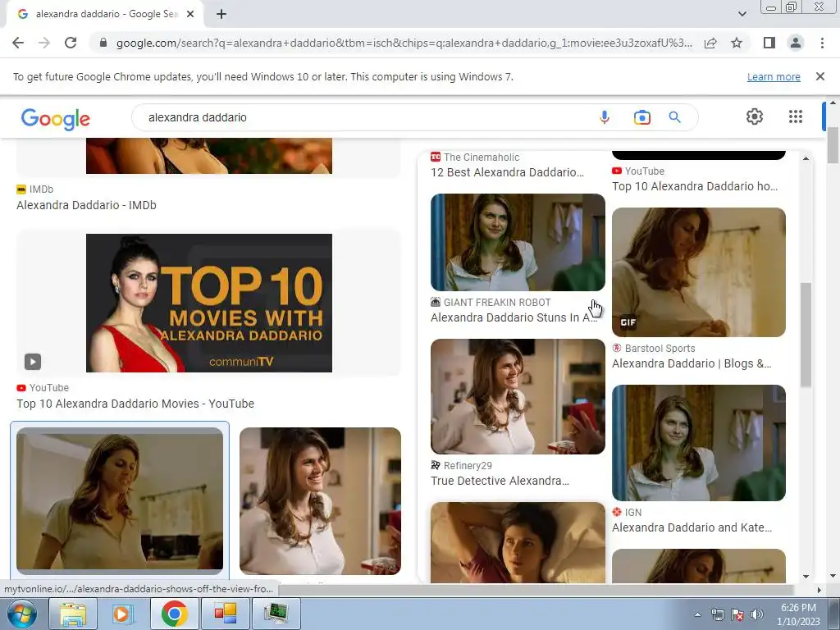Click the lock site info icon

103,43
